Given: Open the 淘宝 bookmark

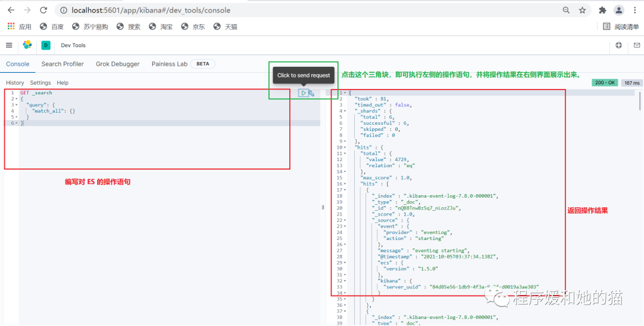Looking at the screenshot, I should click(160, 27).
